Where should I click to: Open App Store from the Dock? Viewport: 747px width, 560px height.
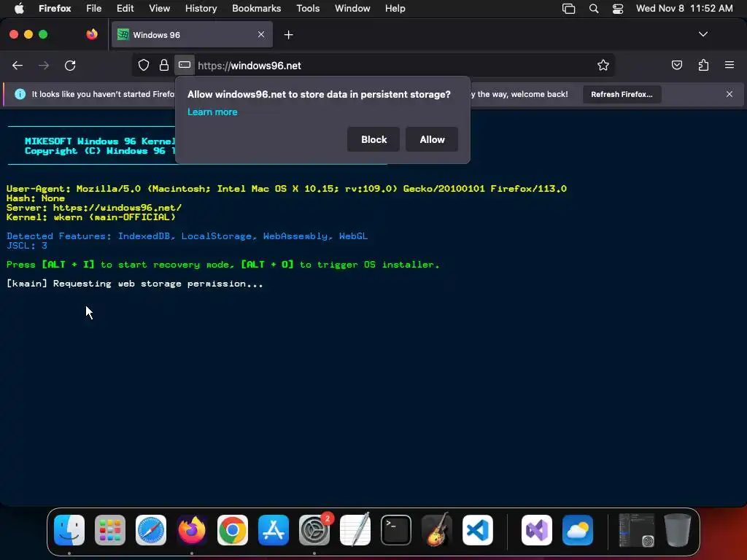coord(274,530)
